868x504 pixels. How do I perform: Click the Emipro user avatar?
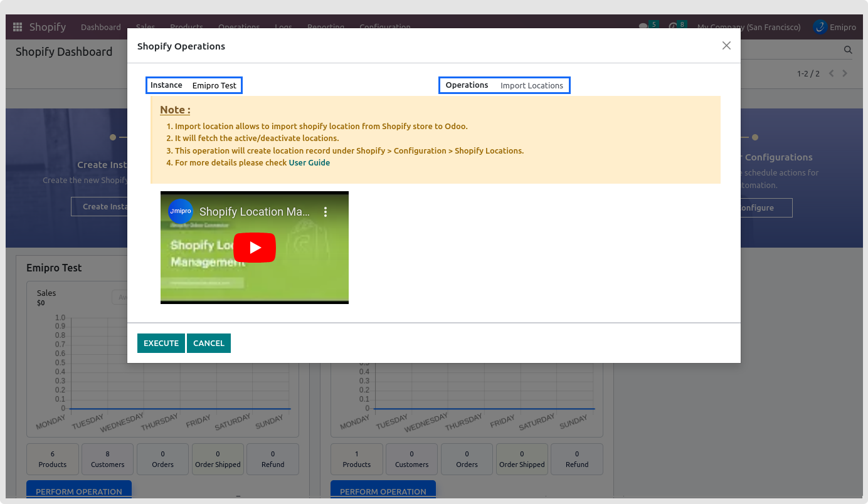(x=820, y=27)
